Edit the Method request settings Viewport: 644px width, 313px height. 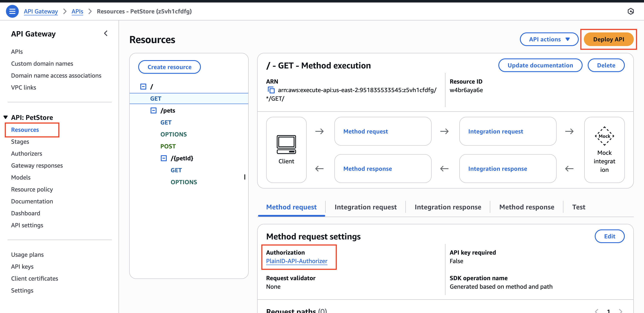click(x=609, y=236)
